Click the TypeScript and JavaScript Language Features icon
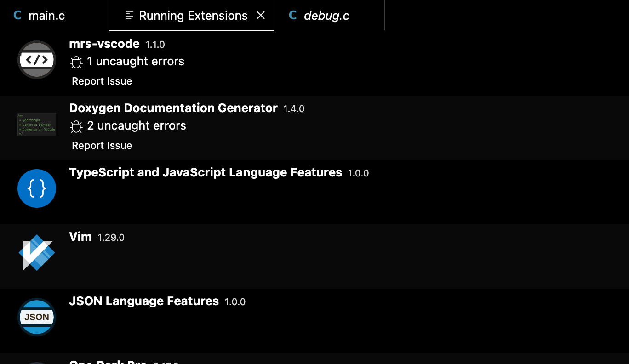 36,188
